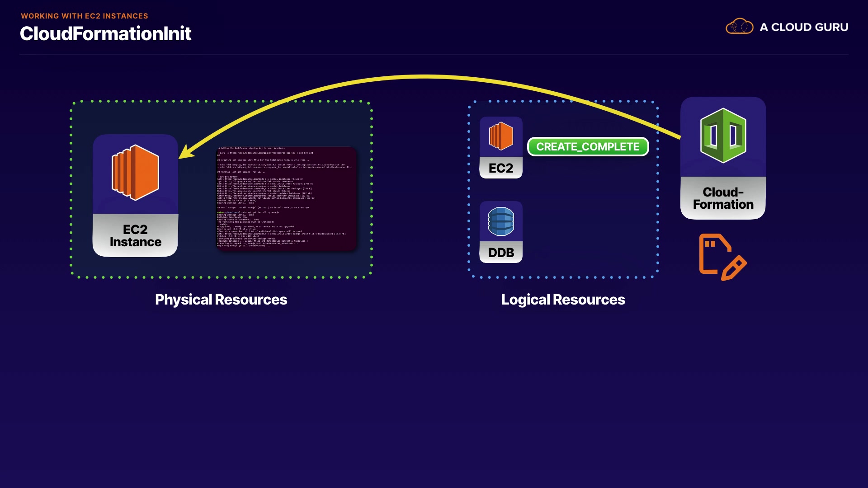Click the green CloudFormation icon
This screenshot has width=868, height=488.
point(723,136)
